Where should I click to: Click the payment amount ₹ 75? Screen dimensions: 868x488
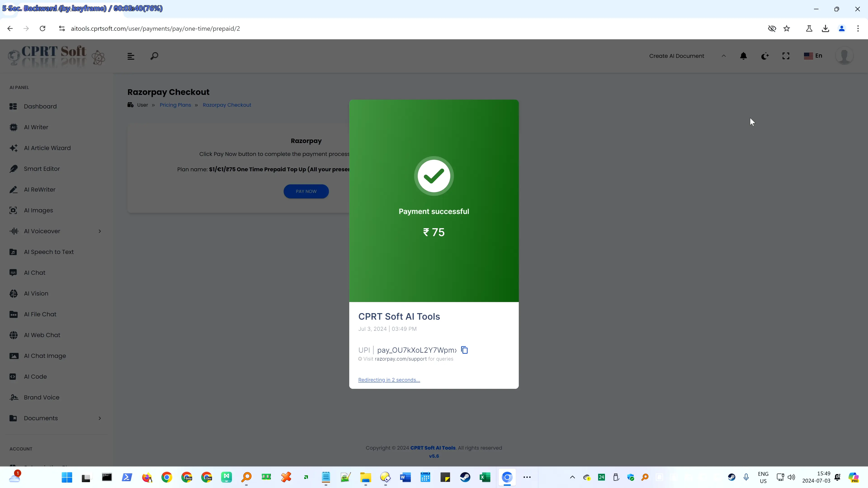(434, 232)
